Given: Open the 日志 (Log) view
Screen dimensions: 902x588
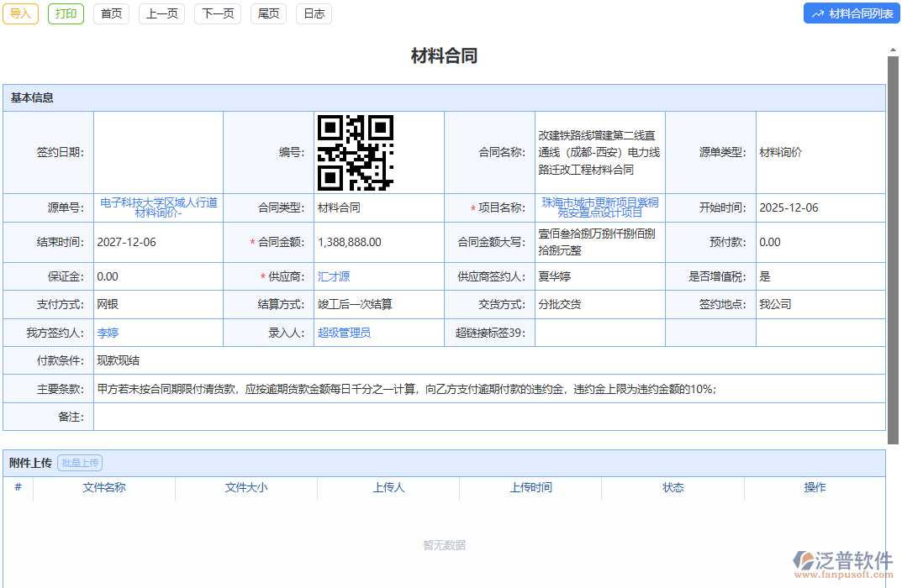Looking at the screenshot, I should (x=313, y=13).
